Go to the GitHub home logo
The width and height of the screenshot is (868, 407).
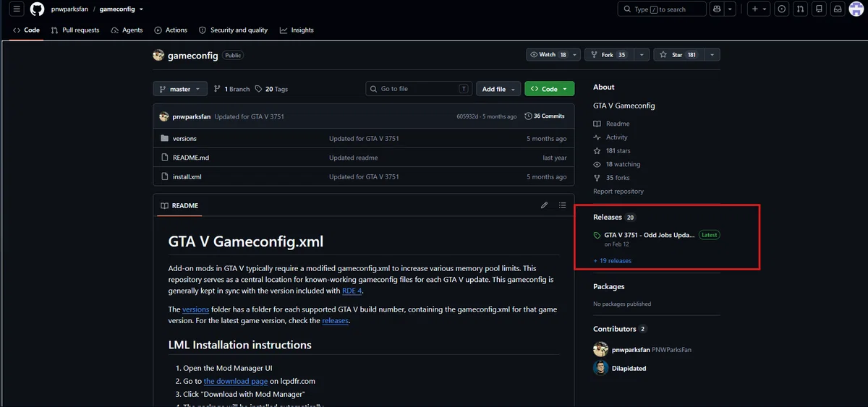click(x=37, y=9)
